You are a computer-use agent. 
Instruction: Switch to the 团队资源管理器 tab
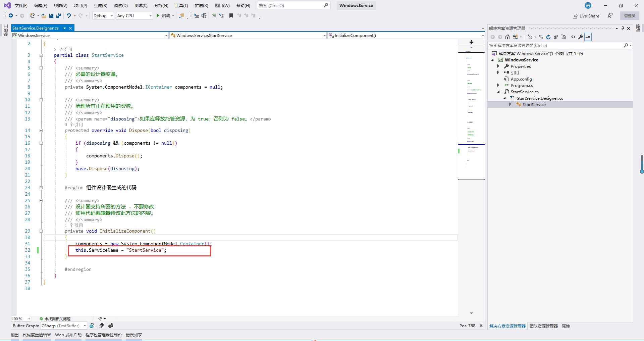543,326
